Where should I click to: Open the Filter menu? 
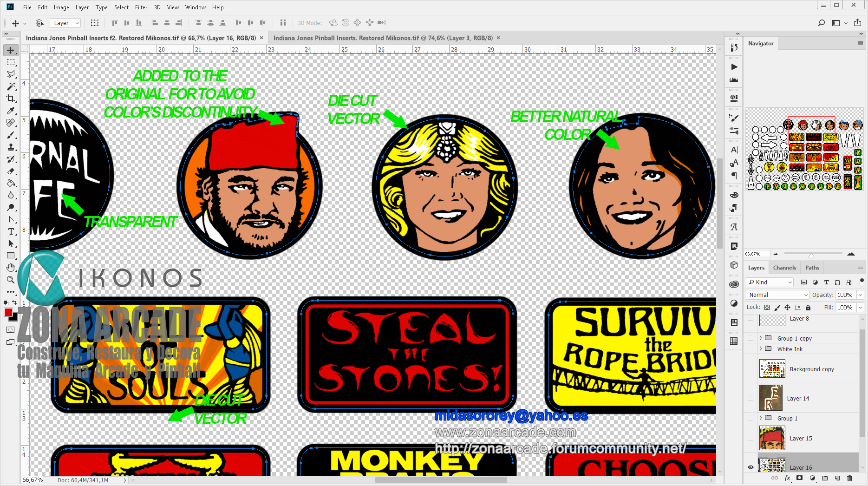[141, 7]
